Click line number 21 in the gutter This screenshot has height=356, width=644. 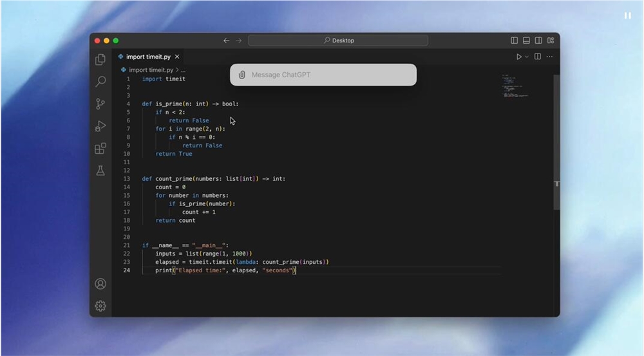pyautogui.click(x=126, y=245)
